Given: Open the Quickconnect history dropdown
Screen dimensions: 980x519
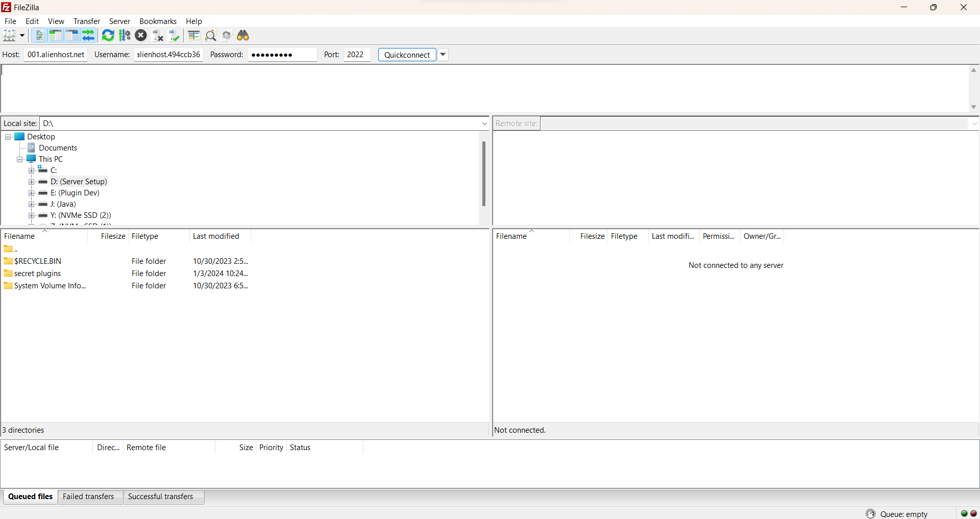Looking at the screenshot, I should 443,55.
